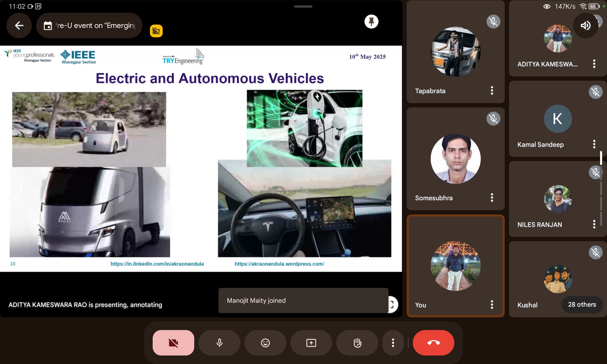The image size is (607, 364).
Task: Click Kushal's muted microphone icon
Action: [x=596, y=252]
